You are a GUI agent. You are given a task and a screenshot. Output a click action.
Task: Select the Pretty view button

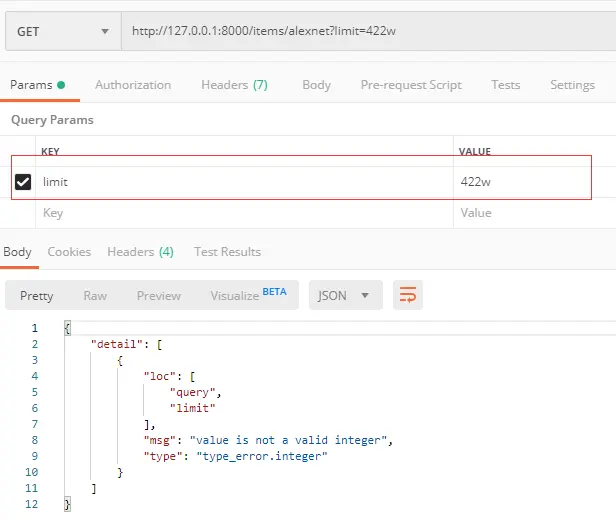37,295
